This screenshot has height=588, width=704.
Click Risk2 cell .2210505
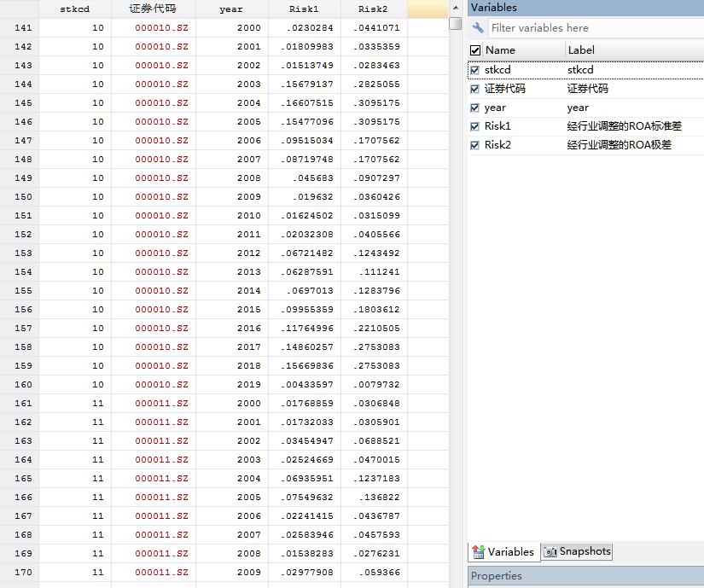(x=374, y=329)
